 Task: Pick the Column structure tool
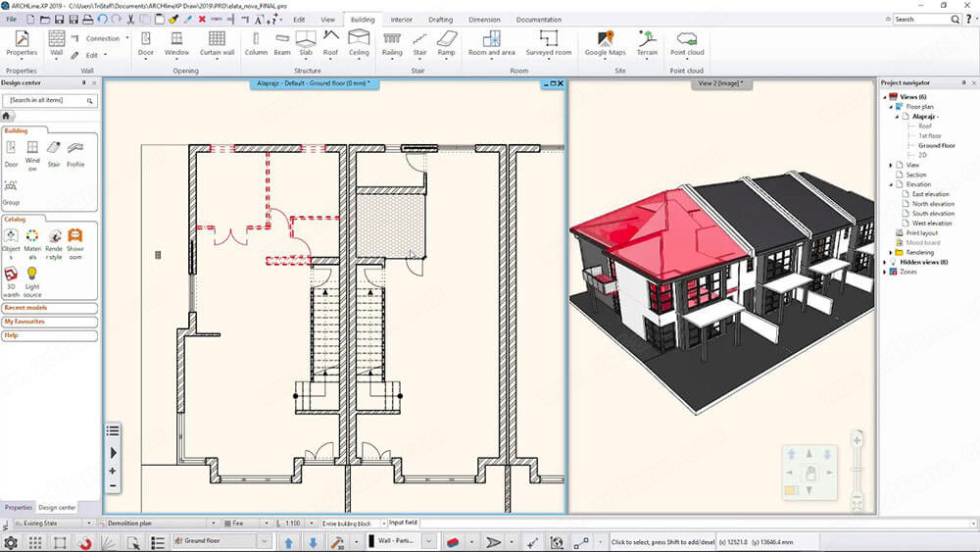[x=256, y=42]
